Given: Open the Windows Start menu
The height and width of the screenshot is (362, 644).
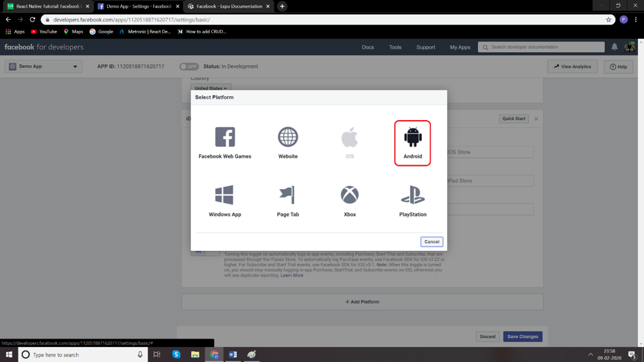Looking at the screenshot, I should coord(9,354).
